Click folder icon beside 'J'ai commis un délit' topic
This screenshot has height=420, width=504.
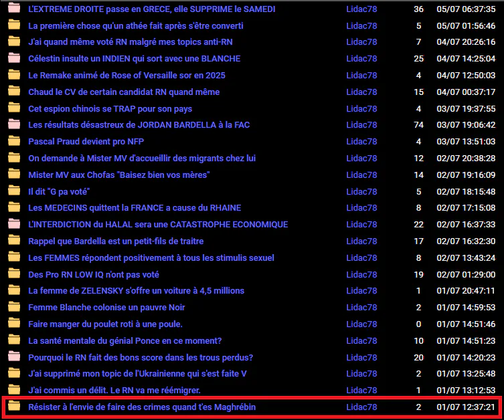14,389
